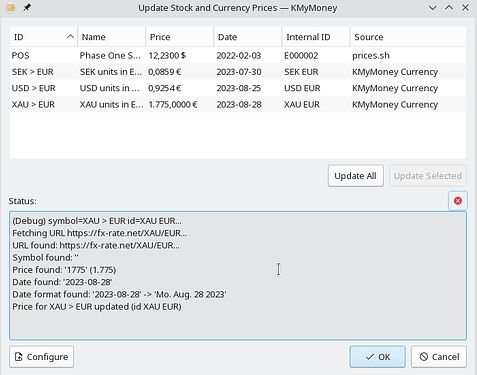Viewport: 477px width, 375px height.
Task: Click the Date format found log line
Action: (119, 294)
